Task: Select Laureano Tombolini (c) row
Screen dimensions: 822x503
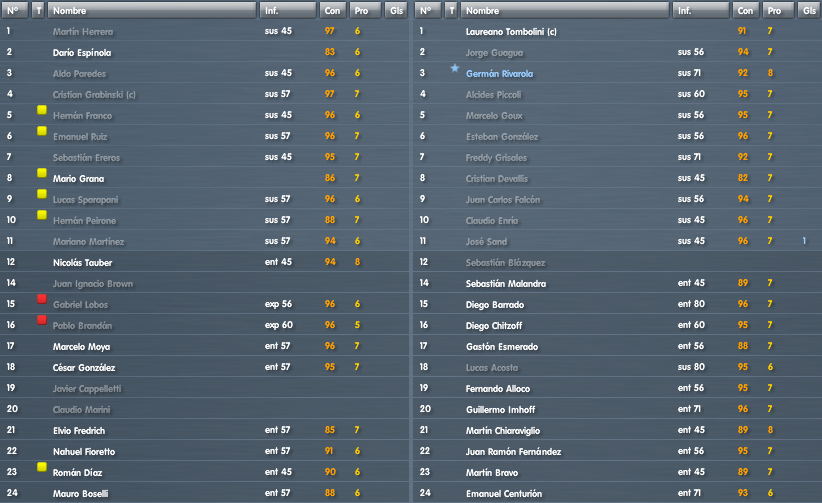Action: (x=617, y=31)
